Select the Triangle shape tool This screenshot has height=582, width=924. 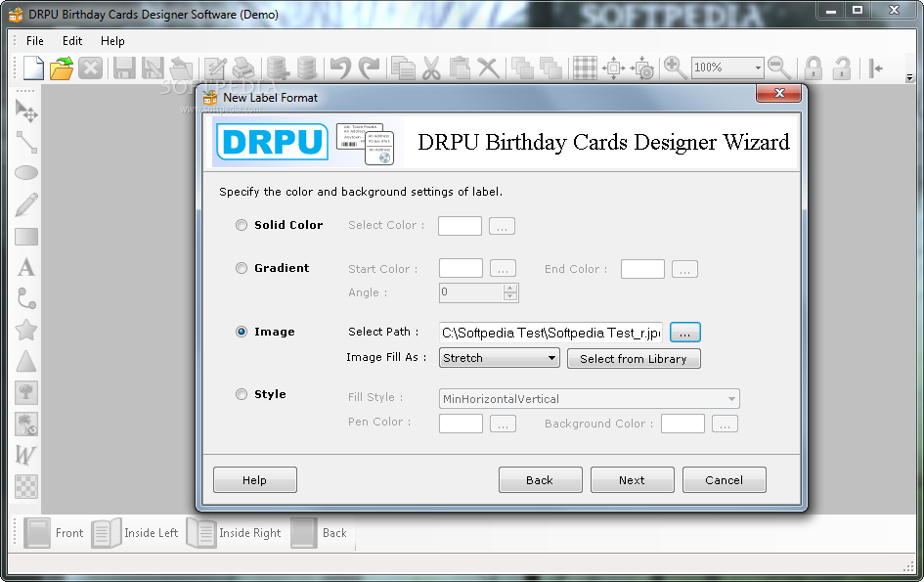tap(26, 361)
